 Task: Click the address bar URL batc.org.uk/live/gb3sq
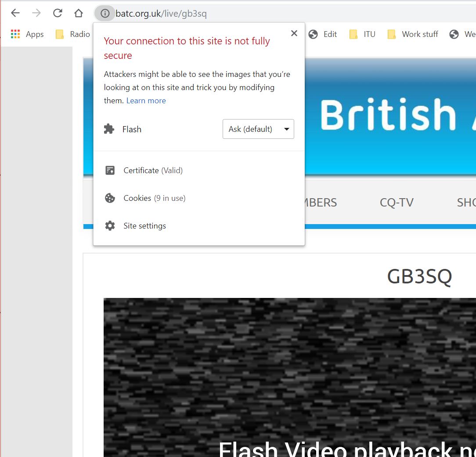pos(161,13)
